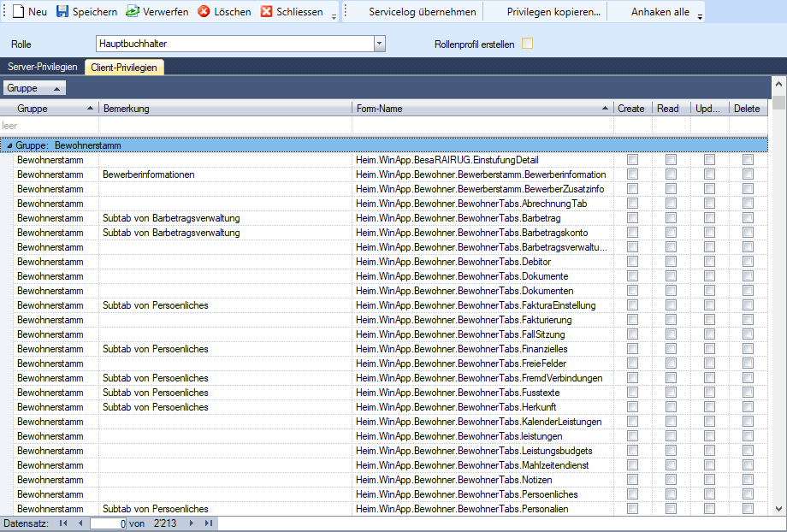Screen dimensions: 787x532
Task: Click the Form-Name filter field
Action: pos(482,125)
